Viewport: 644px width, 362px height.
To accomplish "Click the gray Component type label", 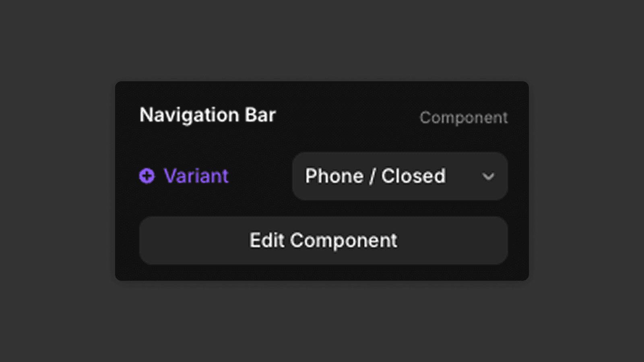I will (x=464, y=117).
